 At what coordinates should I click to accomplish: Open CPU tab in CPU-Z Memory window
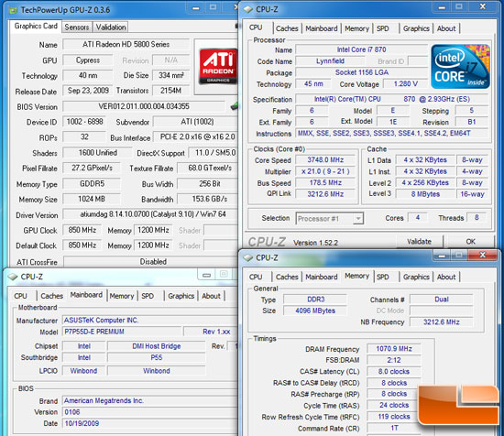256,277
